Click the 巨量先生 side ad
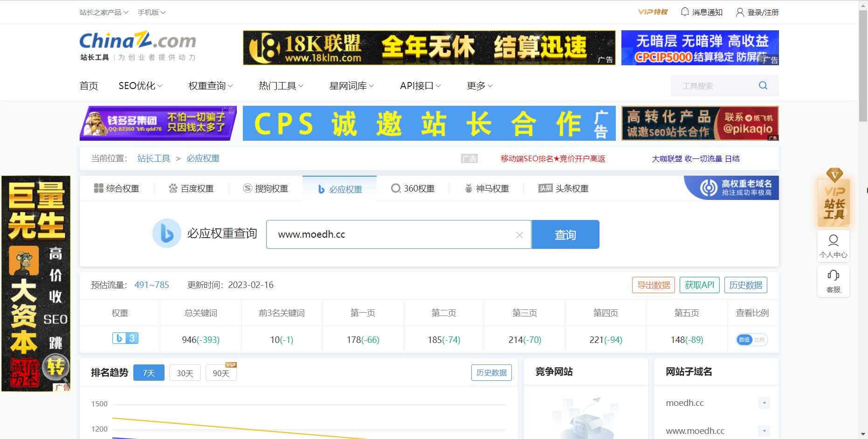Screen dimensions: 868x439 36,283
